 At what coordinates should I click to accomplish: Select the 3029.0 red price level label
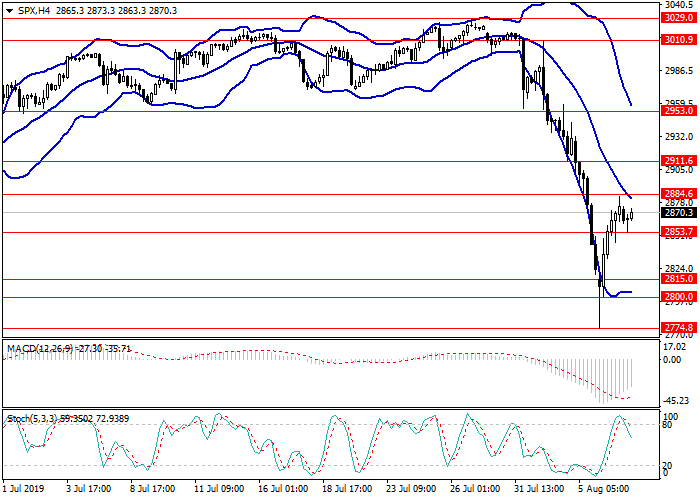[x=677, y=18]
